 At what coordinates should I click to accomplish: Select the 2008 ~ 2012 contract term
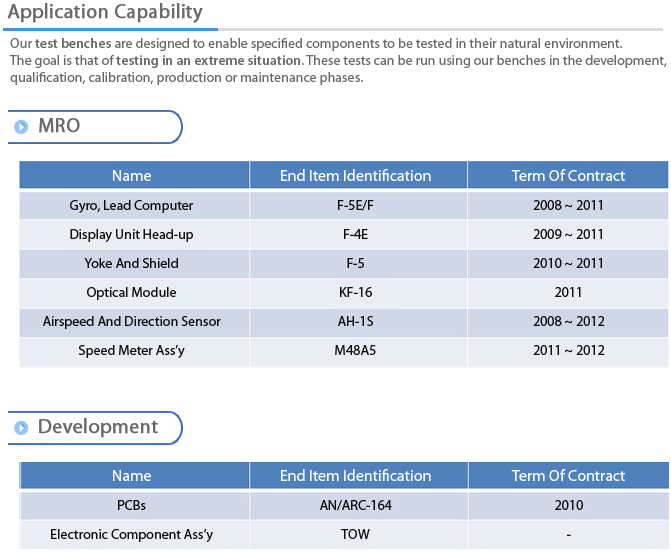click(x=568, y=322)
